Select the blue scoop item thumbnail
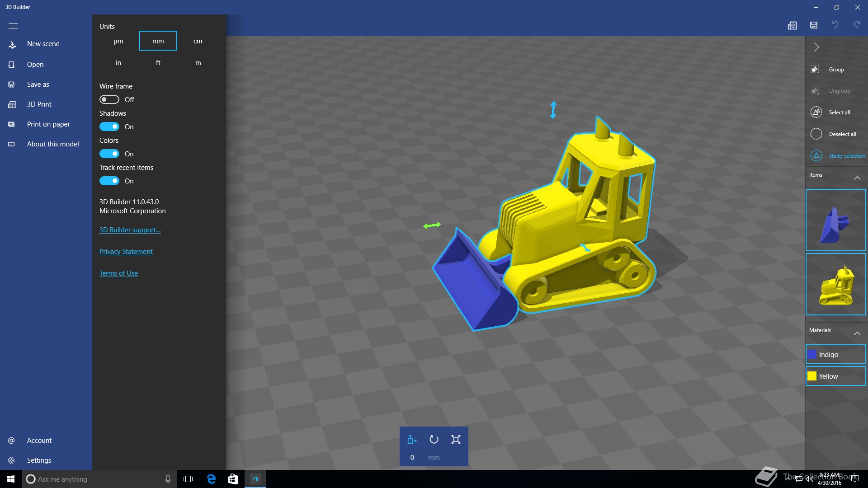 click(x=836, y=221)
